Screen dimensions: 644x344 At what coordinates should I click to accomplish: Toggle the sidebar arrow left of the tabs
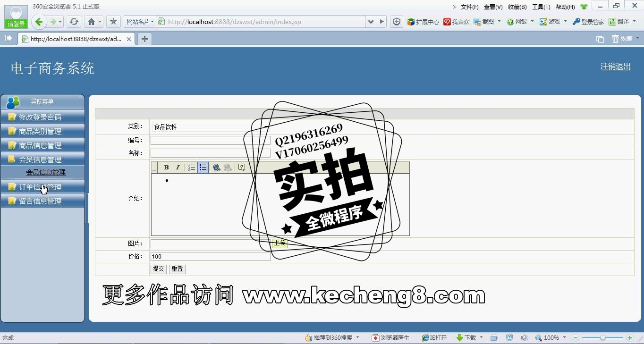[8, 38]
